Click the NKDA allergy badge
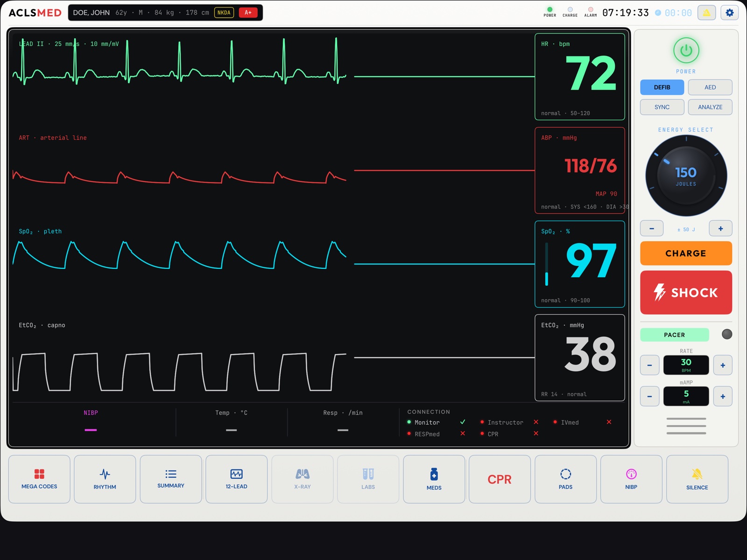747x560 pixels. (x=224, y=13)
